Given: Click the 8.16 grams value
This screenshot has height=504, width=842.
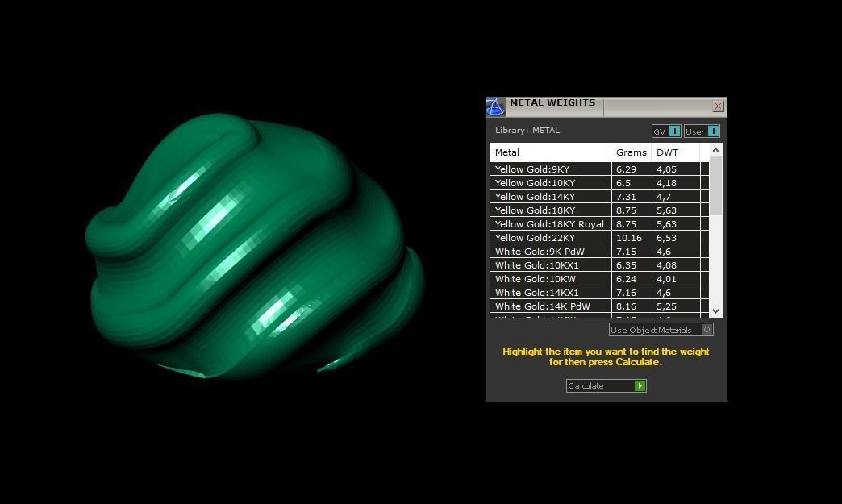Looking at the screenshot, I should tap(626, 306).
